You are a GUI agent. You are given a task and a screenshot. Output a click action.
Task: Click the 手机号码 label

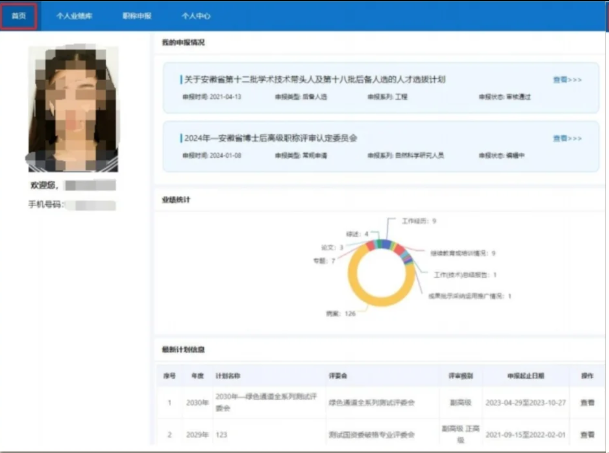[x=46, y=204]
